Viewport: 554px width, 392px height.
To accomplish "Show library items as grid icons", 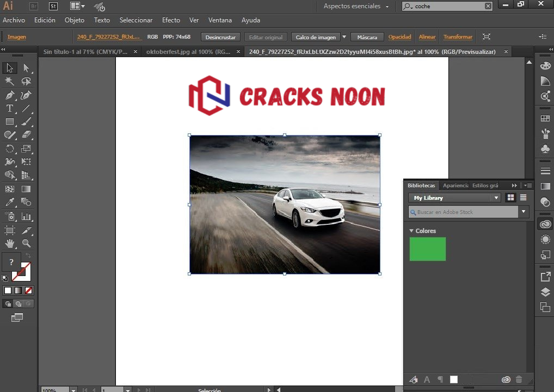I will (510, 198).
